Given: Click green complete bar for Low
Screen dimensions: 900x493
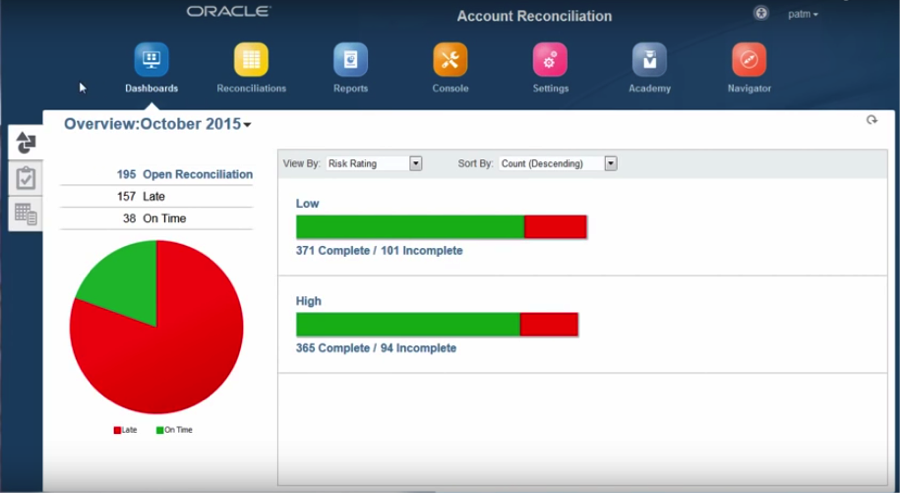Looking at the screenshot, I should point(410,227).
